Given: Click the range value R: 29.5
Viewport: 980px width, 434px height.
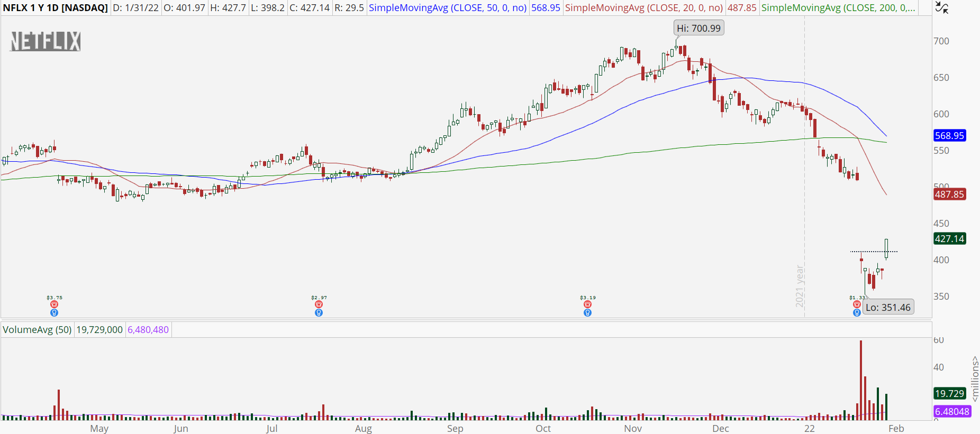Looking at the screenshot, I should pos(349,8).
